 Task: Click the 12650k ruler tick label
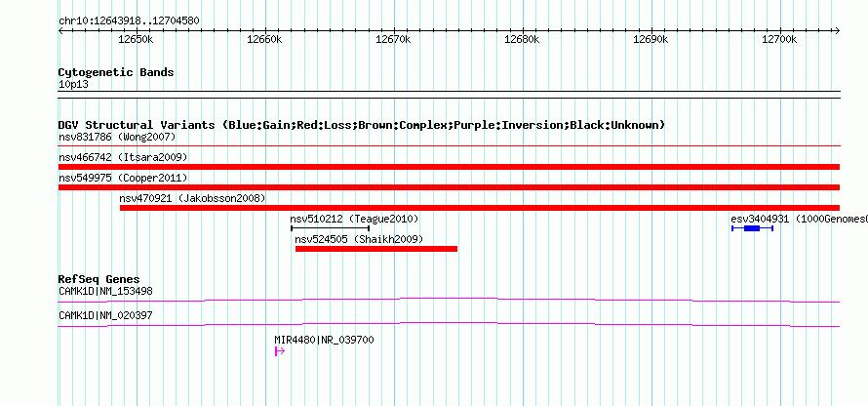(136, 39)
